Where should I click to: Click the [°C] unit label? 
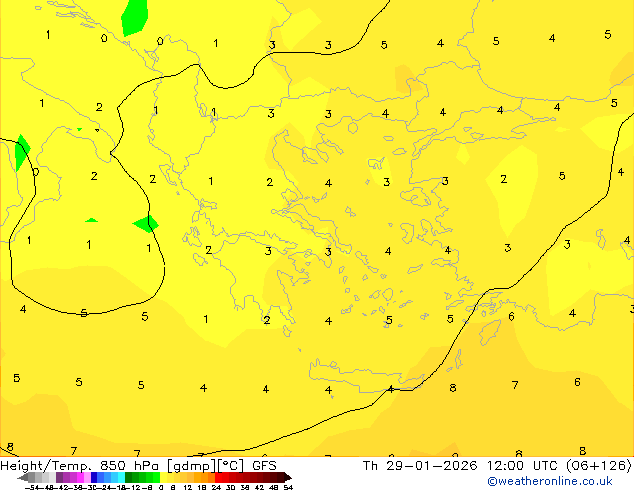tap(231, 466)
